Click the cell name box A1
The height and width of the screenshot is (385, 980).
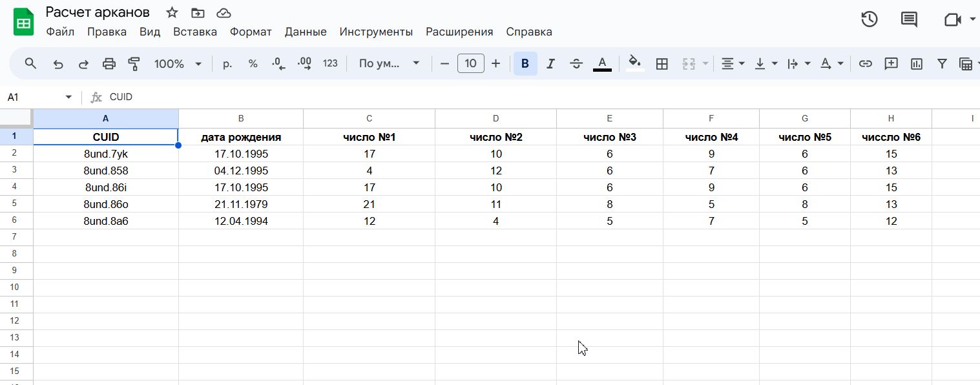click(x=39, y=97)
